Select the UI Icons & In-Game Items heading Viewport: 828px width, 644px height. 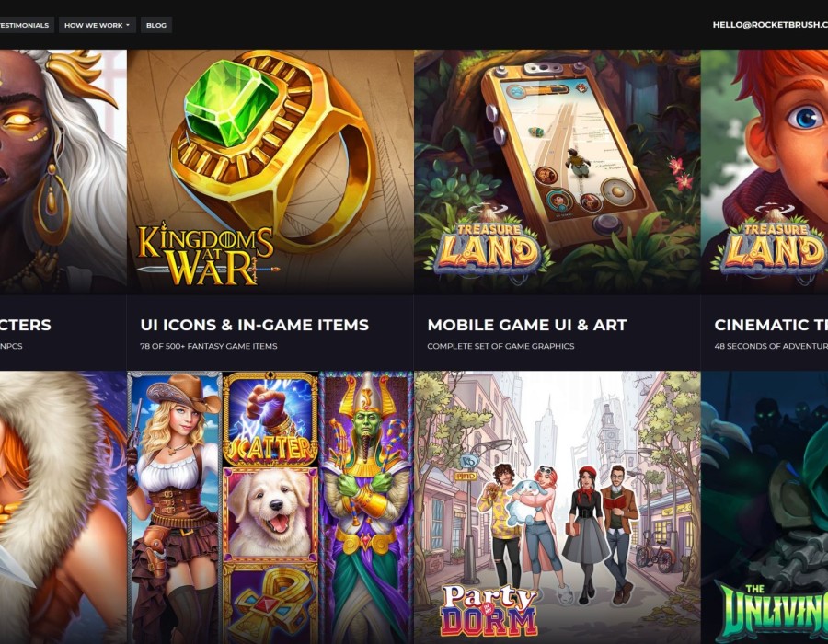255,325
